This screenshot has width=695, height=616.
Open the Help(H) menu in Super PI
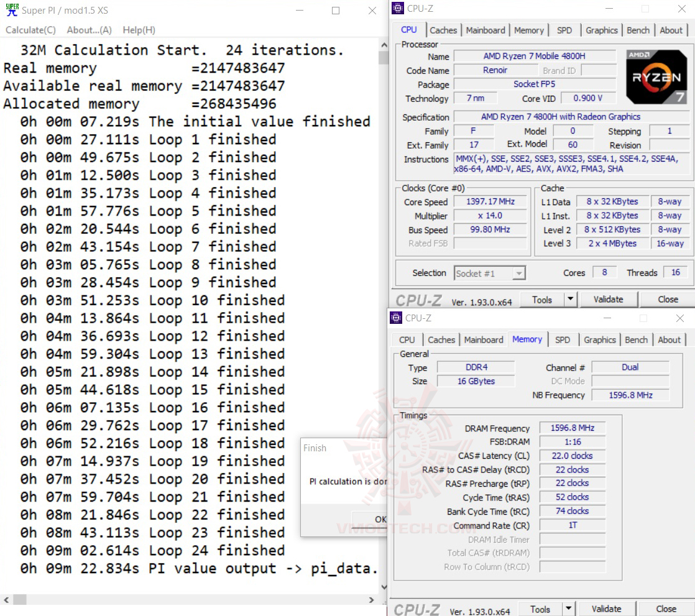[139, 30]
